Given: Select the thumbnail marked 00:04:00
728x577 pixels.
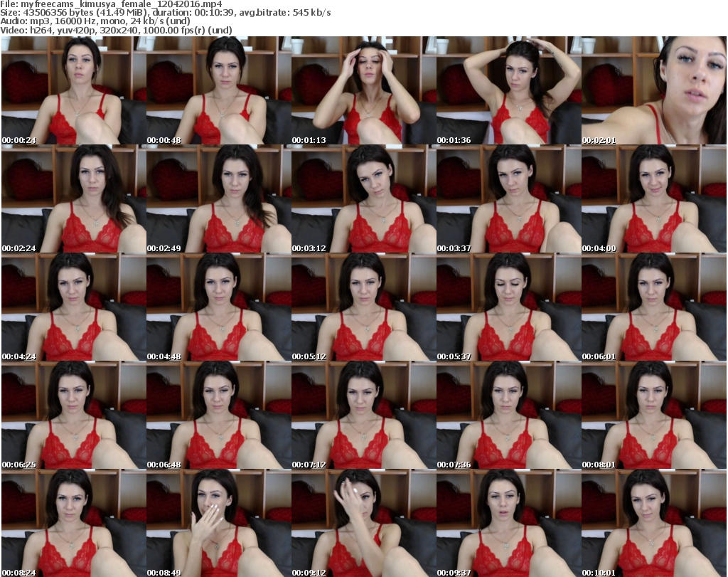Looking at the screenshot, I should [653, 199].
